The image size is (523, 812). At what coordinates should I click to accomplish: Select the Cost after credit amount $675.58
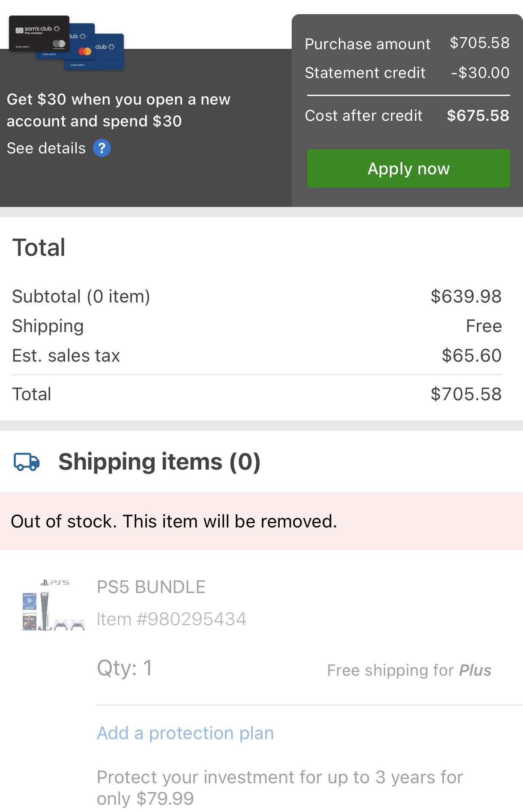pos(478,116)
